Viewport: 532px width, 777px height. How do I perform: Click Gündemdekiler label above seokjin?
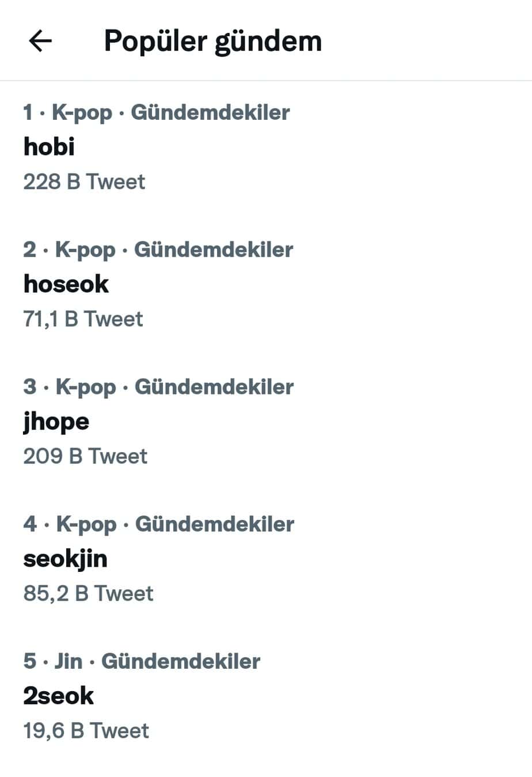click(x=215, y=524)
